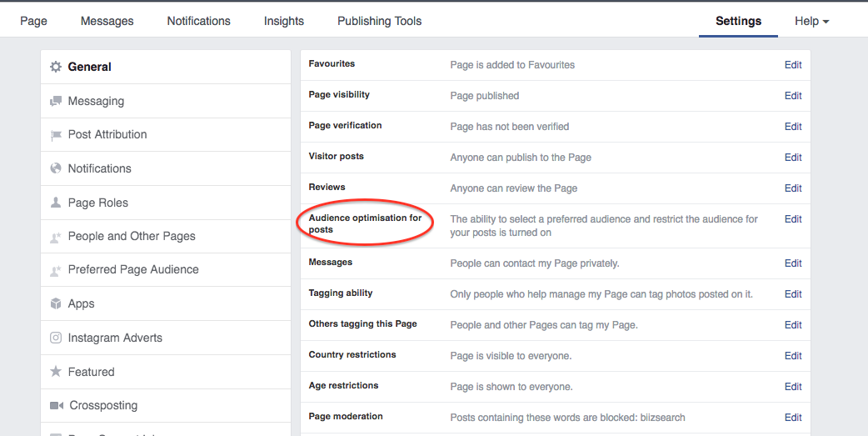The width and height of the screenshot is (868, 436).
Task: Click the Preferred Page Audience icon
Action: [56, 270]
